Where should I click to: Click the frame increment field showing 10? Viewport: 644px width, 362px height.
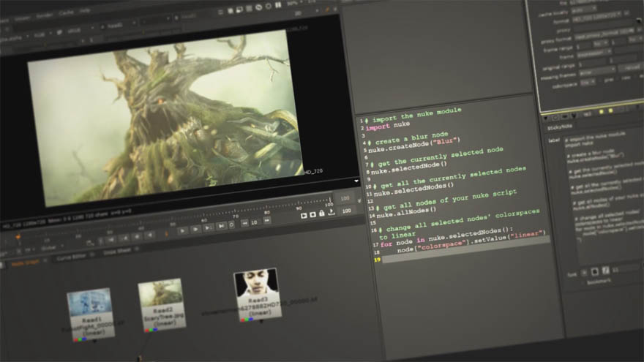click(255, 222)
